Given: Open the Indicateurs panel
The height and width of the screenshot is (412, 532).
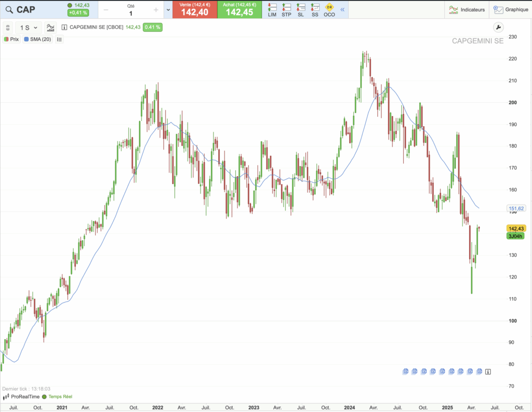Looking at the screenshot, I should [x=467, y=9].
